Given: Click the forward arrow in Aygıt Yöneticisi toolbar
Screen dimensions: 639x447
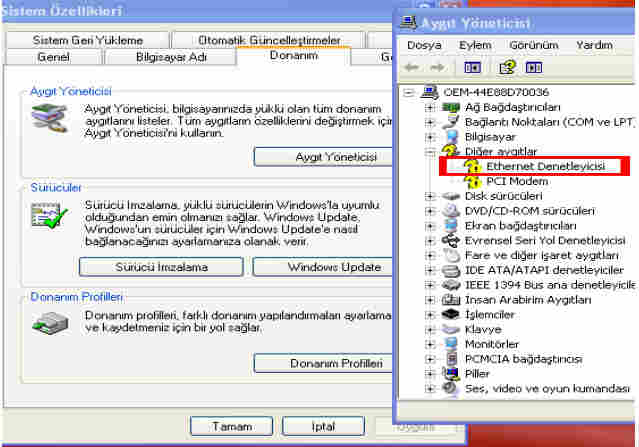Looking at the screenshot, I should pos(438,68).
